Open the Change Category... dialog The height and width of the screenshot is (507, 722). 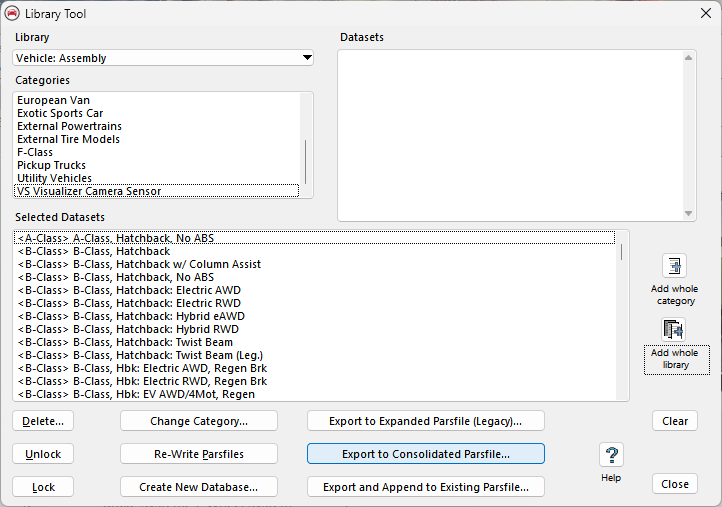coord(199,421)
